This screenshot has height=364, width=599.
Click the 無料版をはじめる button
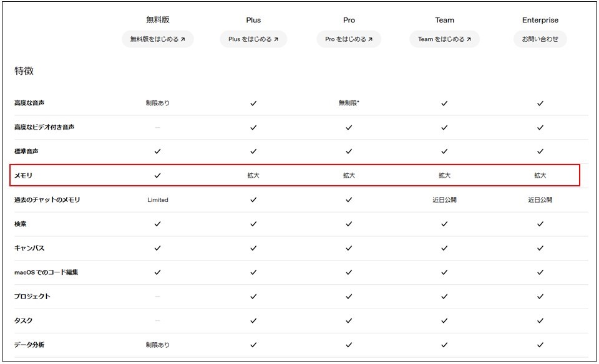point(157,39)
